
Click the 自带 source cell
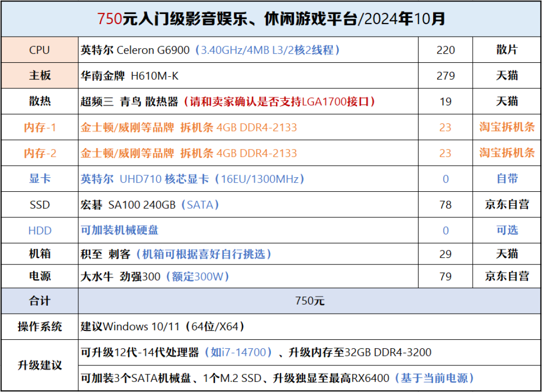507,179
